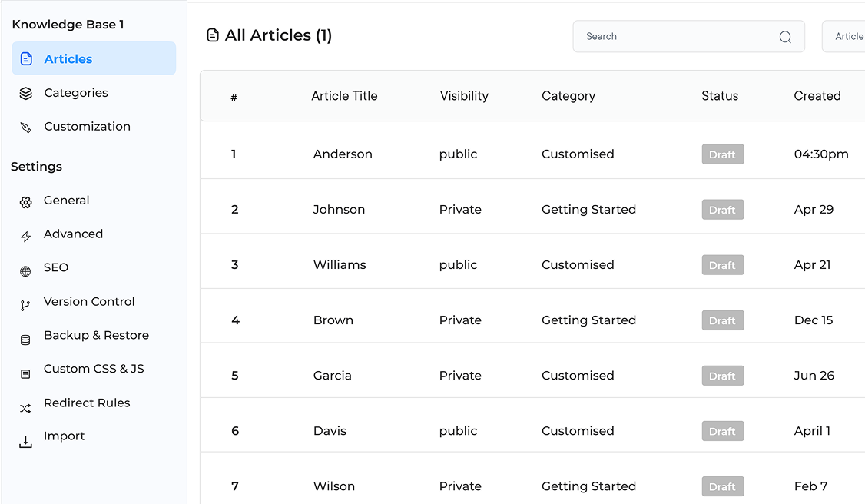Select the Johnson article title
Viewport: 865px width, 504px height.
point(339,210)
